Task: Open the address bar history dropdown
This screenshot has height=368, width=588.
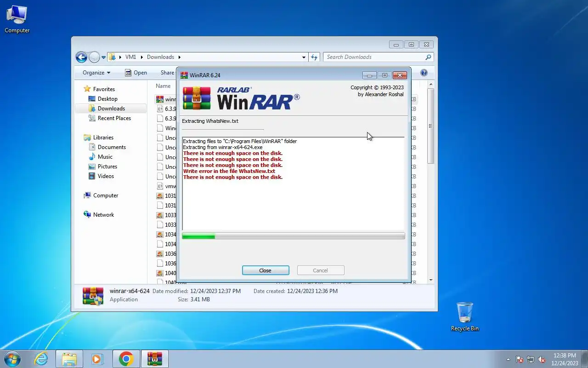Action: pyautogui.click(x=304, y=57)
